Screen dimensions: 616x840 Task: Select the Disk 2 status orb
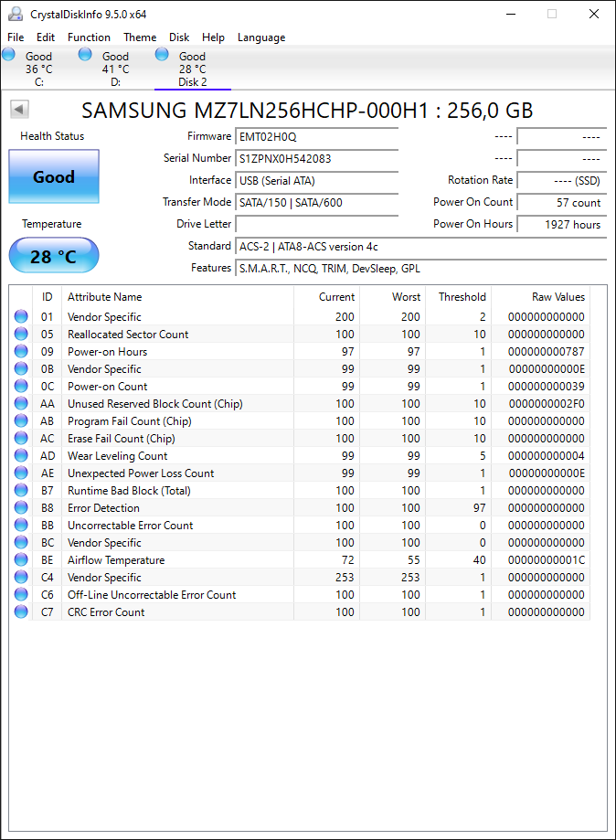pyautogui.click(x=162, y=54)
